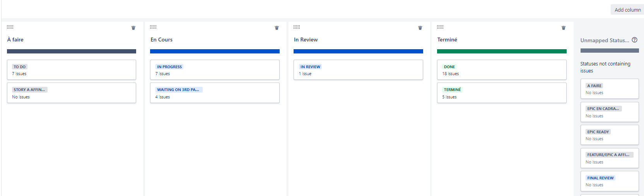
Task: Click the trash icon on In Review column
Action: coord(420,28)
